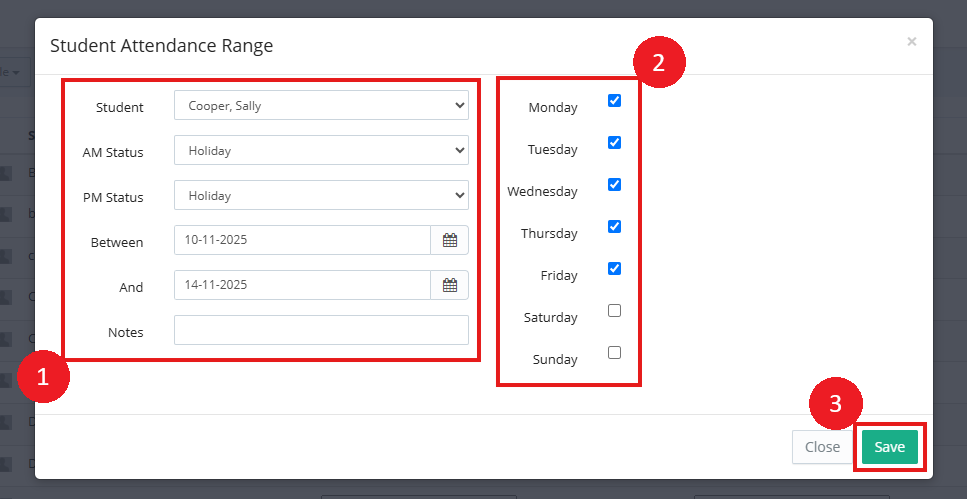This screenshot has height=499, width=967.
Task: Open the Student dropdown
Action: point(321,106)
